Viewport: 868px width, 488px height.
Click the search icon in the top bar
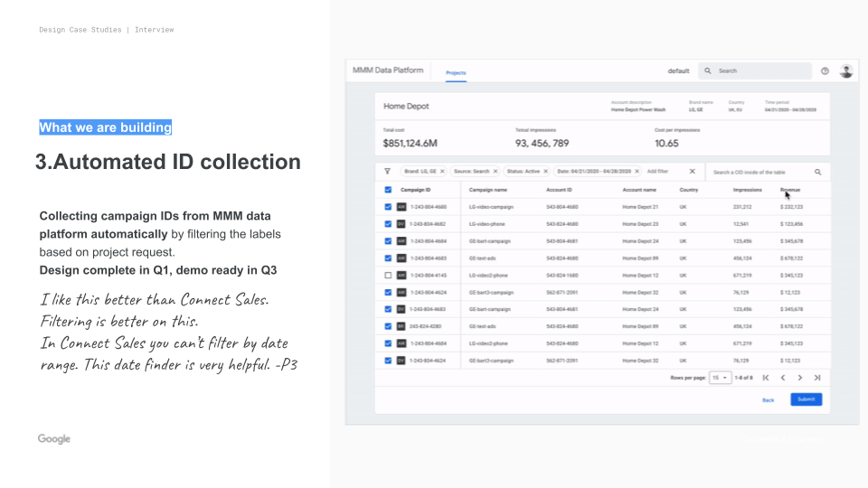tap(707, 70)
